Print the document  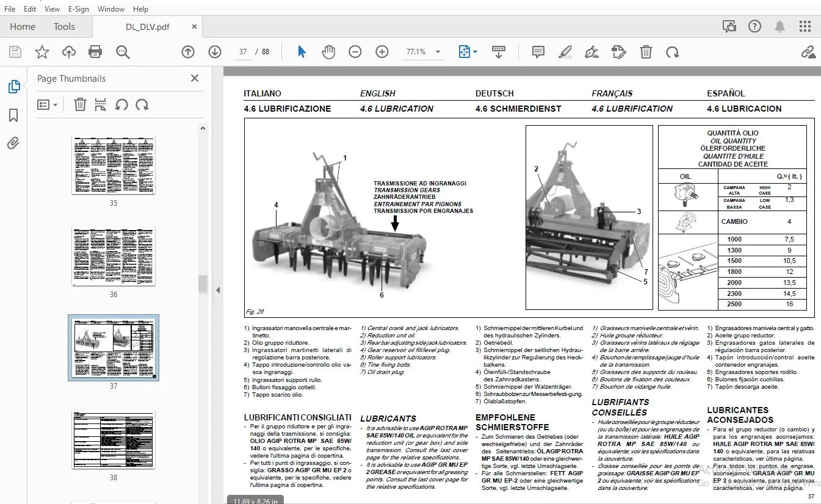point(95,52)
